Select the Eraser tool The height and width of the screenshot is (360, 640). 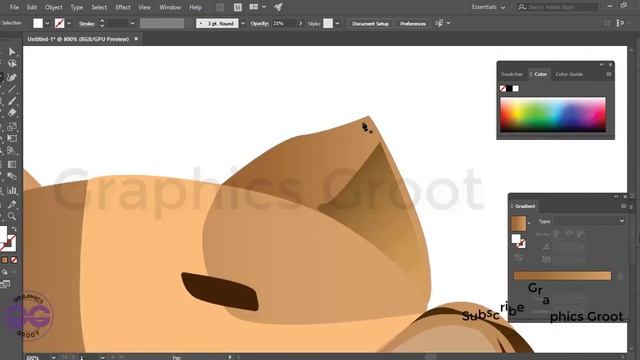[x=12, y=113]
